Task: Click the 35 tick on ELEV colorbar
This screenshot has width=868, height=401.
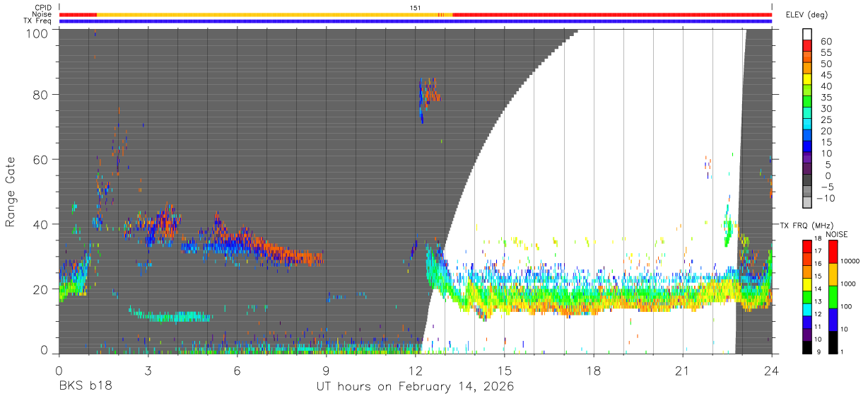Action: (826, 98)
